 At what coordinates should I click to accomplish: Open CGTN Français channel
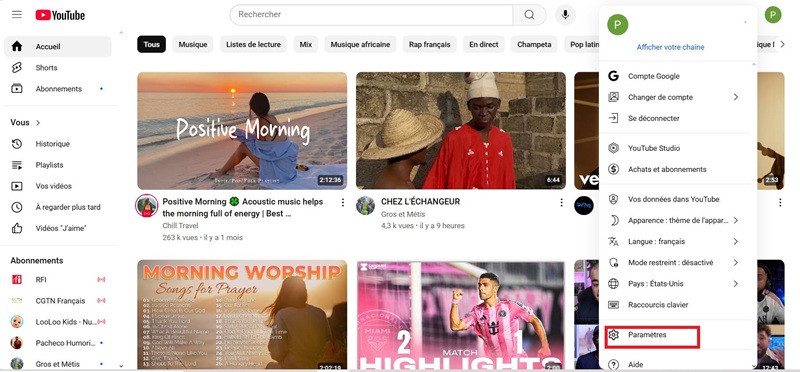[58, 301]
